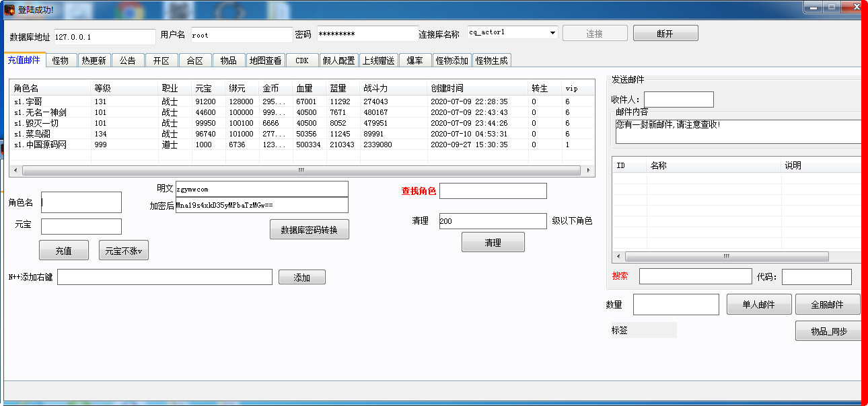Focus the N++添加右键 input field
Viewport: 868px width, 406px height.
click(165, 277)
